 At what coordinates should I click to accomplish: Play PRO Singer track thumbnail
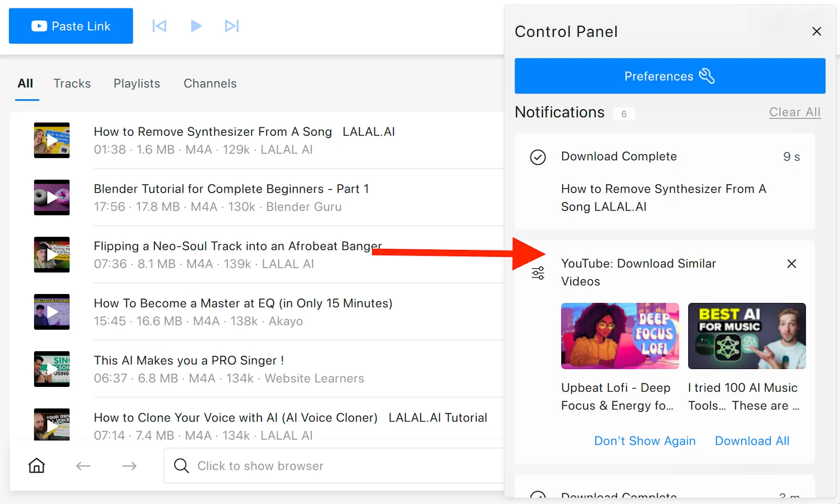tap(52, 369)
